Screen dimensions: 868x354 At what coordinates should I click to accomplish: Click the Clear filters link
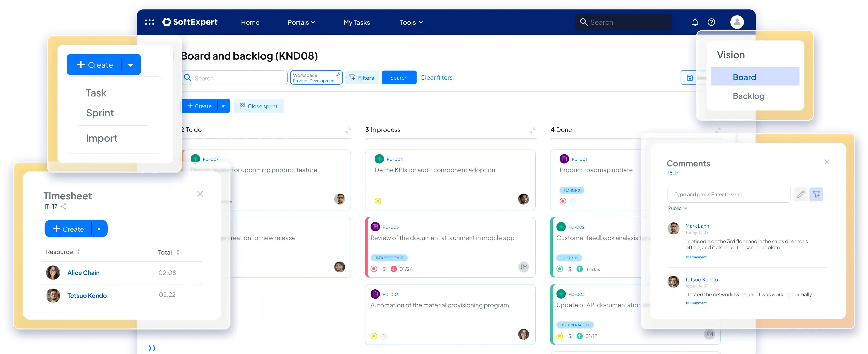436,78
